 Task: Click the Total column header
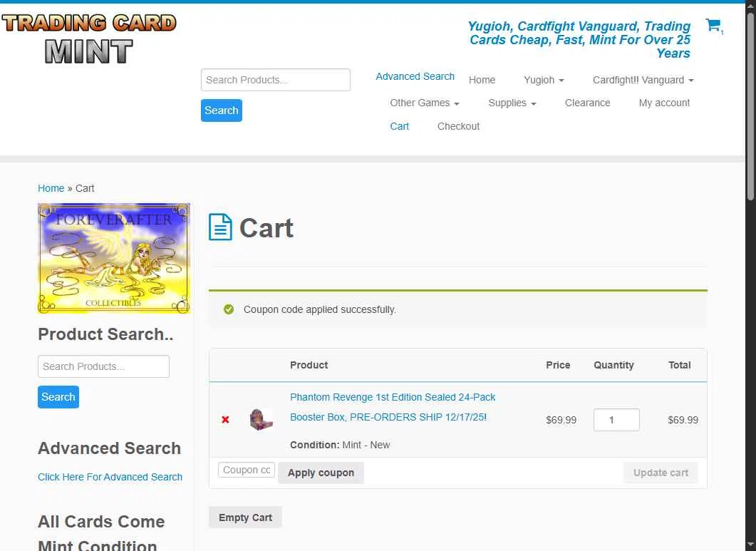(x=679, y=365)
